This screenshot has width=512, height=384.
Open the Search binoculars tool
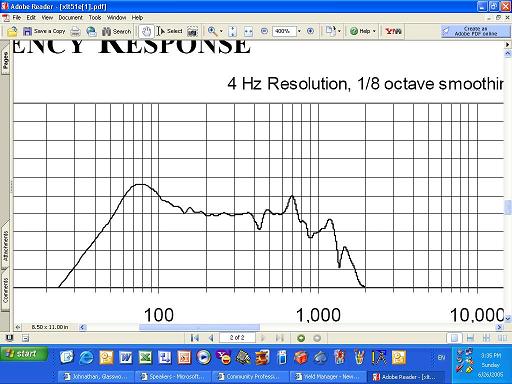(117, 31)
